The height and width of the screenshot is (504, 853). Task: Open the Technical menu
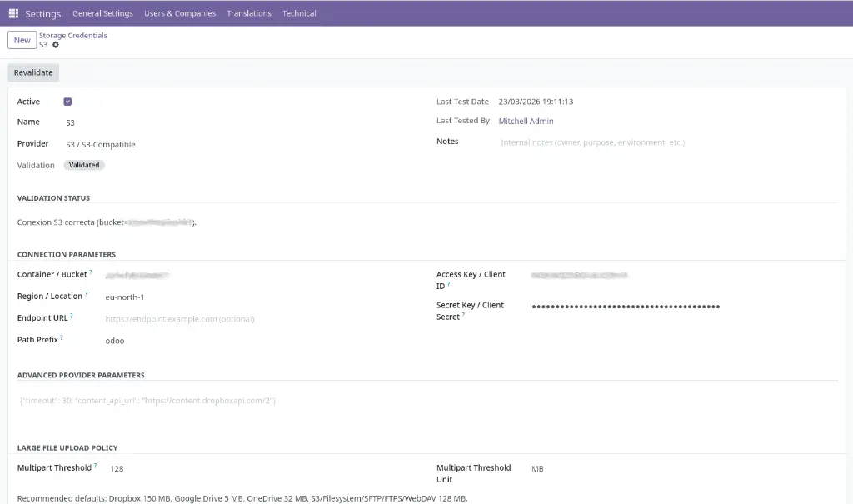point(299,13)
